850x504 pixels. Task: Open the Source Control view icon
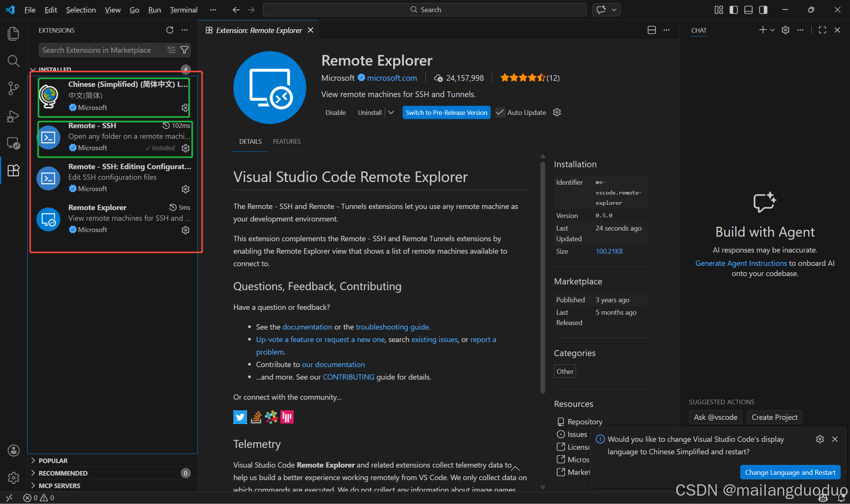coord(13,88)
